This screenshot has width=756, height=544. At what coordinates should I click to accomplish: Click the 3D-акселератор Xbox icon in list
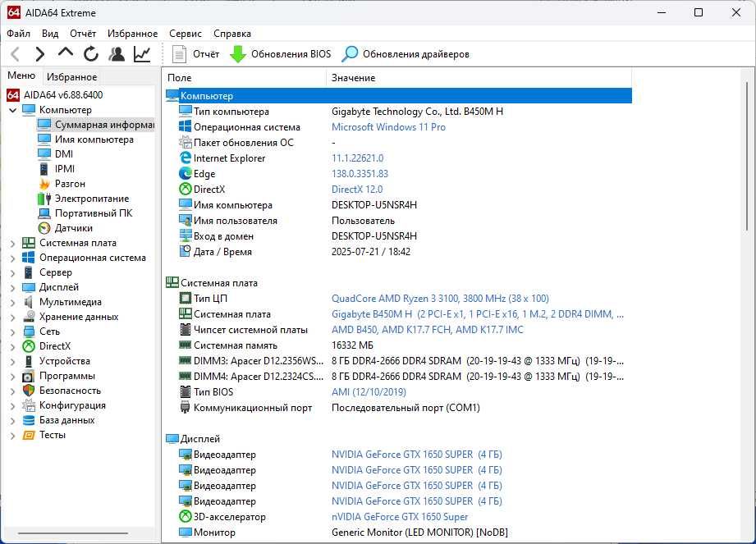(186, 517)
